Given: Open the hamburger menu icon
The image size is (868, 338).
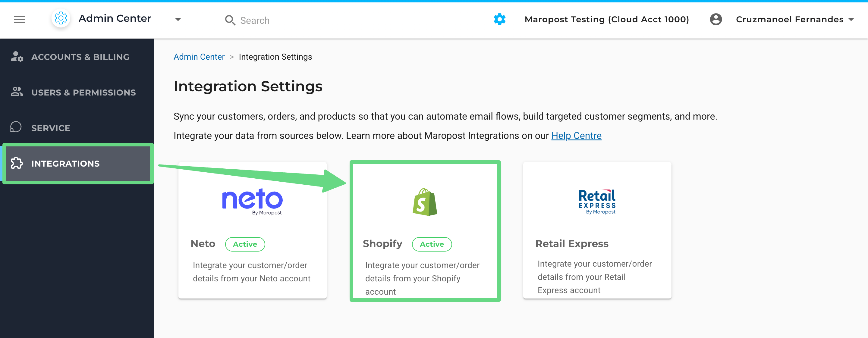Looking at the screenshot, I should pos(19,20).
